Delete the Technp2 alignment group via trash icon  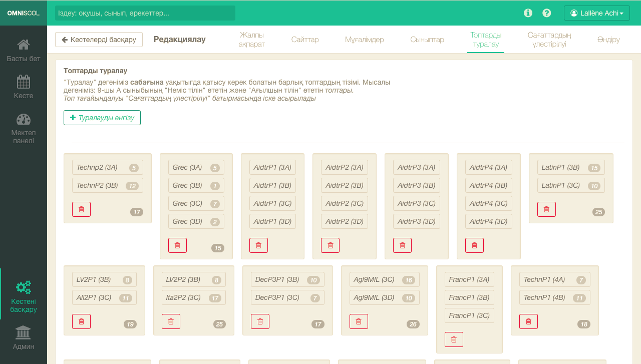(81, 209)
